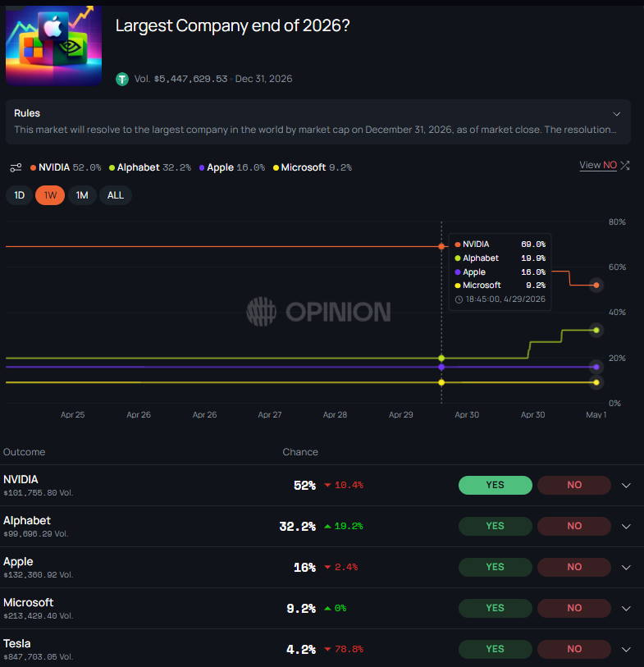
Task: Click the shuffle icon beside View NO
Action: pyautogui.click(x=625, y=166)
